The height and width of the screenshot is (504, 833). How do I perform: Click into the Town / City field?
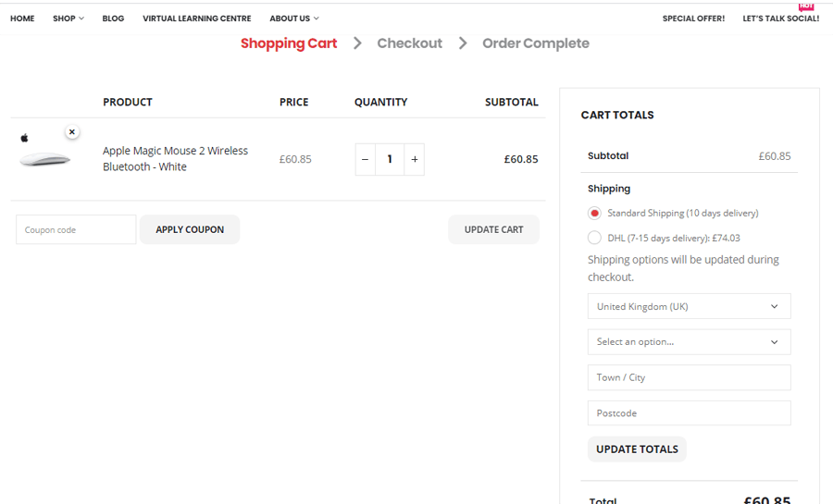point(689,377)
